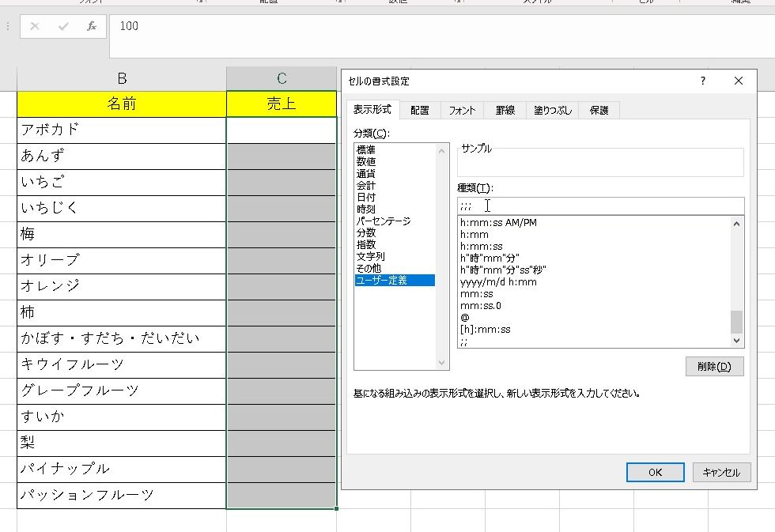This screenshot has width=775, height=532.
Task: Close the セルの書式設定 dialog
Action: pyautogui.click(x=739, y=81)
